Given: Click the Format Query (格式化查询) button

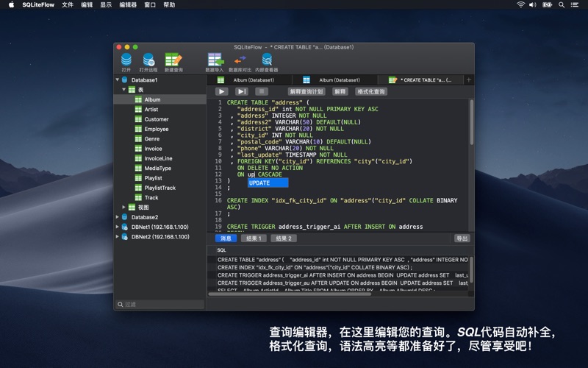Looking at the screenshot, I should [x=371, y=91].
